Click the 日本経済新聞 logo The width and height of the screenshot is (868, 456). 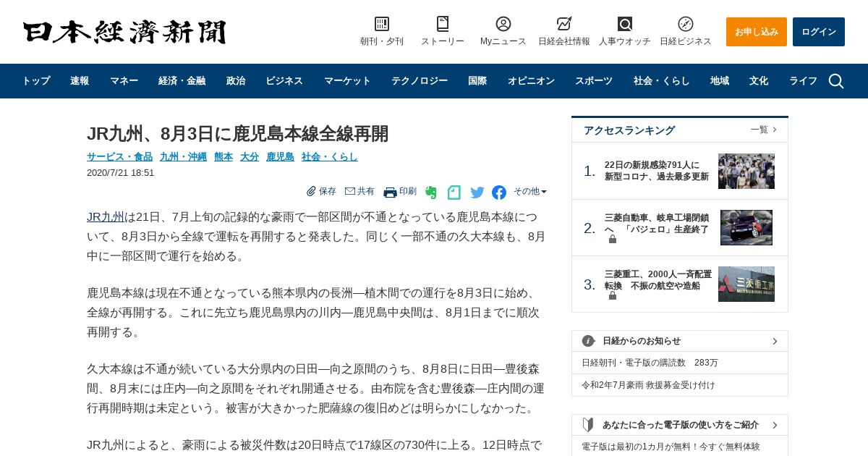[124, 32]
